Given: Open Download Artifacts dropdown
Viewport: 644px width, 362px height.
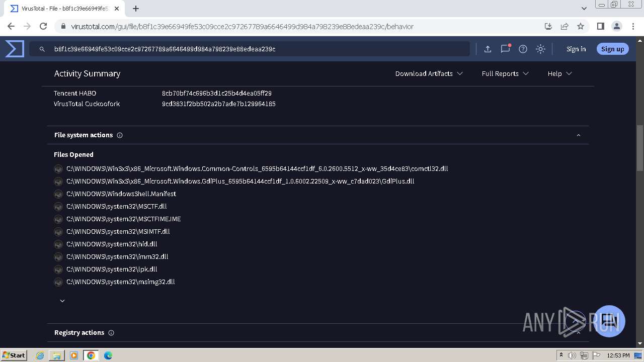Looking at the screenshot, I should (429, 73).
